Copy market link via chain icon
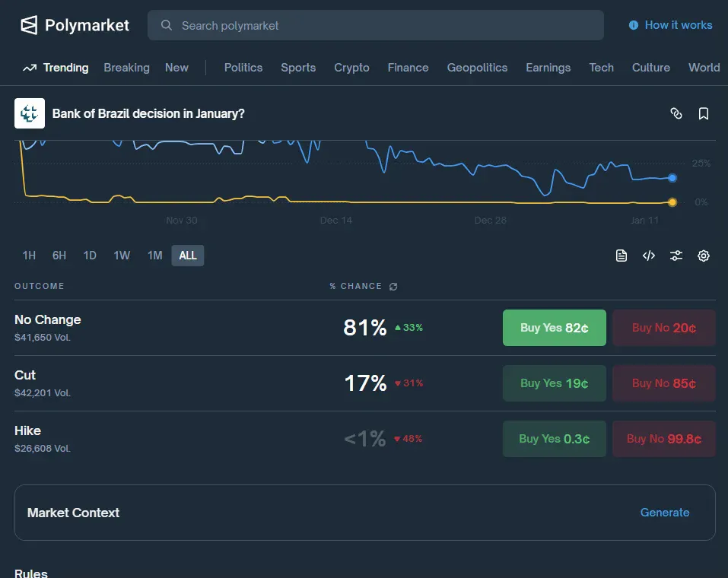Viewport: 728px width, 578px height. pyautogui.click(x=676, y=113)
